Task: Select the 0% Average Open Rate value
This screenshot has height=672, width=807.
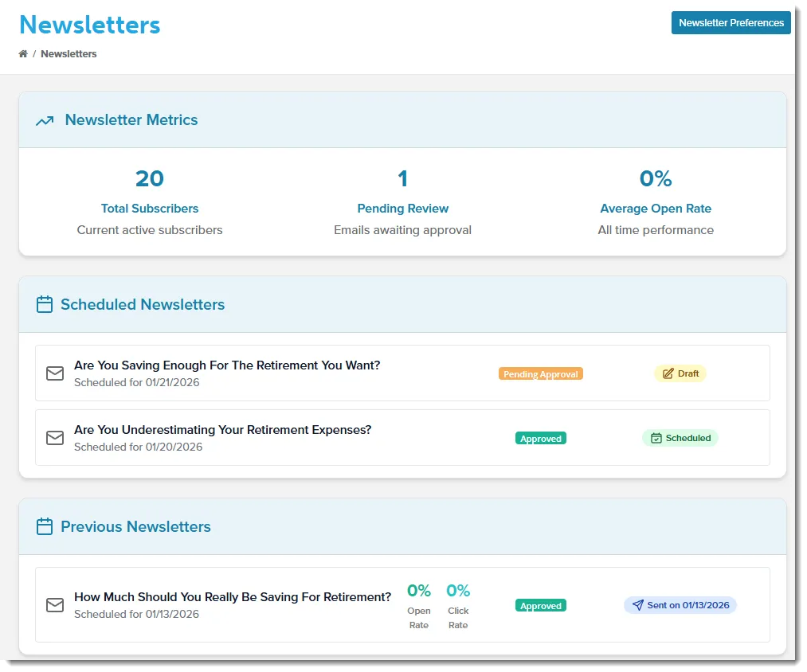Action: (x=655, y=178)
